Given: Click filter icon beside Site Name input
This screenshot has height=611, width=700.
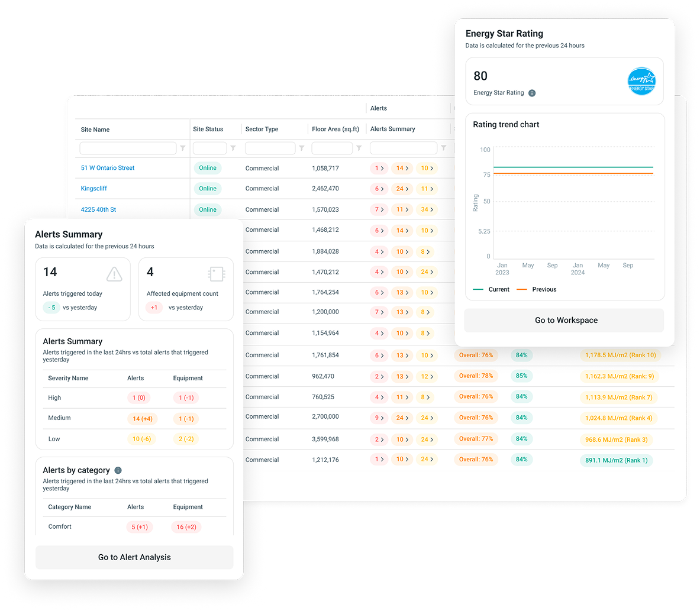Looking at the screenshot, I should [183, 148].
